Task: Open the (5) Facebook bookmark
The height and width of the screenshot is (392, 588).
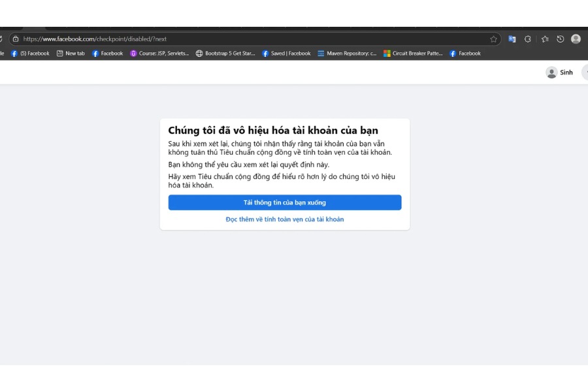Action: [30, 54]
